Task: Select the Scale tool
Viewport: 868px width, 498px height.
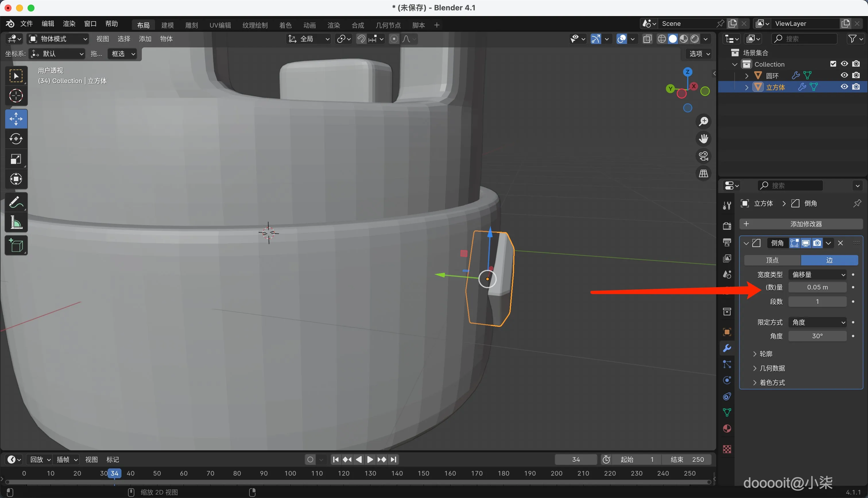Action: pos(16,159)
